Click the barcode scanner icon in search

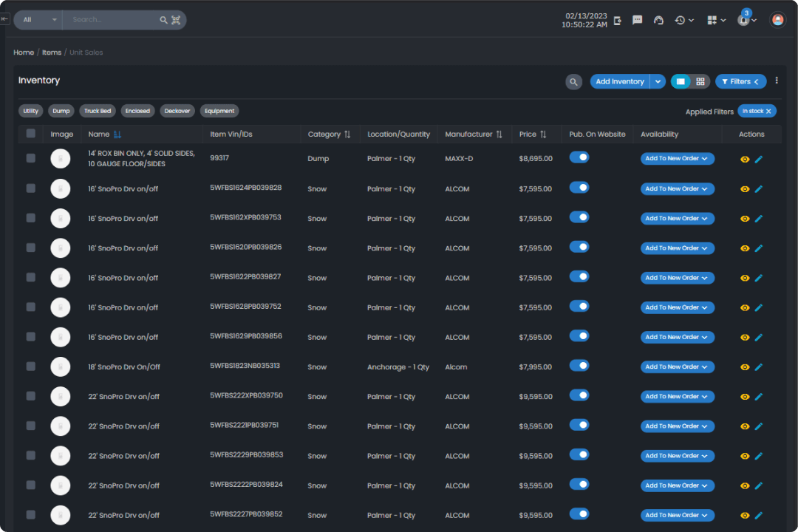click(x=176, y=20)
